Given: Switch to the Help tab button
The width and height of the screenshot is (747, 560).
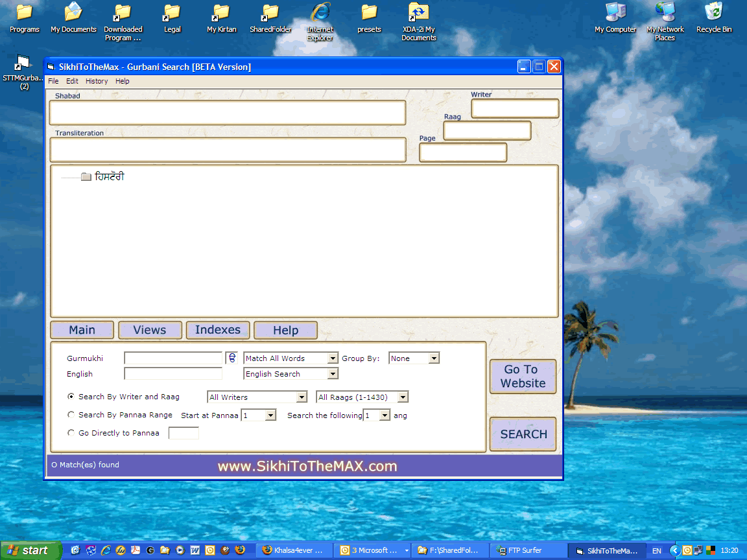Looking at the screenshot, I should point(286,330).
